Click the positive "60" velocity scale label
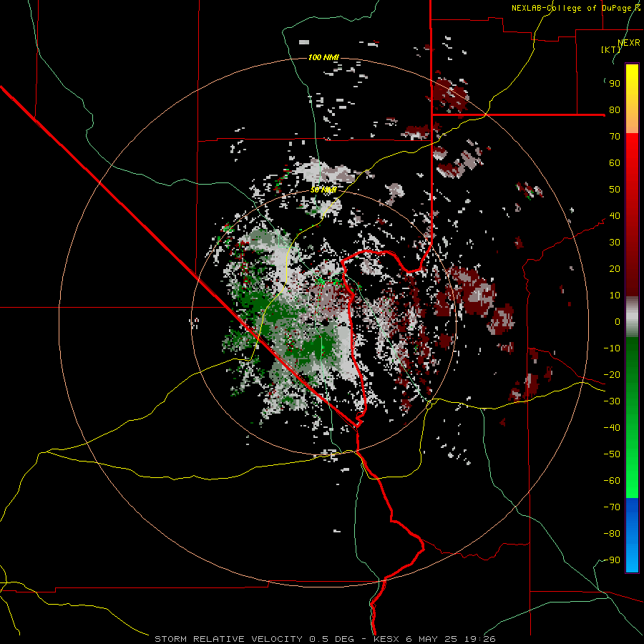Screen dimensions: 644x644 [615, 163]
